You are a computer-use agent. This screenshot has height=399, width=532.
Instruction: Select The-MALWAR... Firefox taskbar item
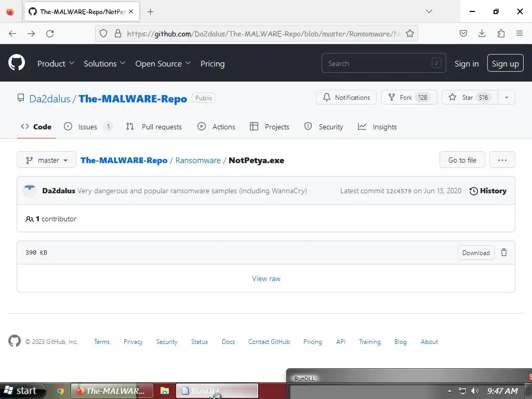click(x=112, y=391)
